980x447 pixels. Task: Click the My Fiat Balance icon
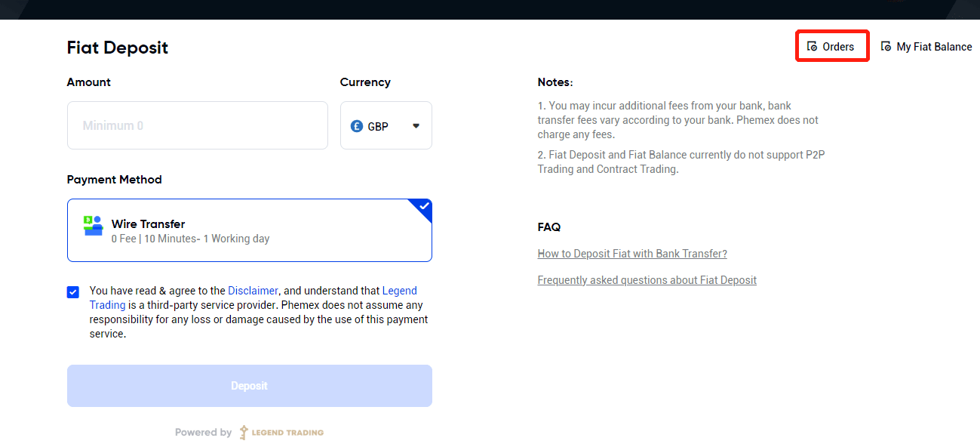pyautogui.click(x=886, y=47)
